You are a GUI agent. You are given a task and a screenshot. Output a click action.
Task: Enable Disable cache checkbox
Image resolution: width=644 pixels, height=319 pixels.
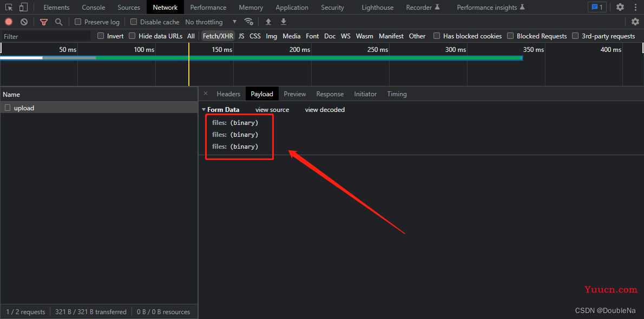click(x=134, y=22)
